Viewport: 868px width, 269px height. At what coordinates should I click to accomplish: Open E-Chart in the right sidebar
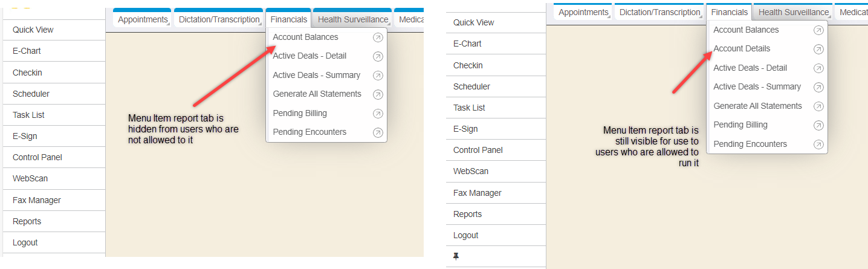(x=467, y=44)
